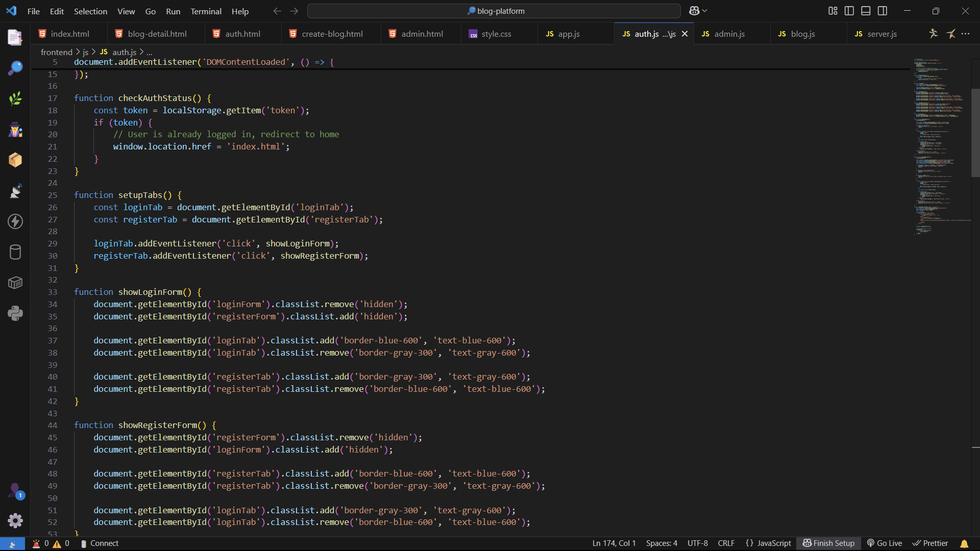This screenshot has height=551, width=980.
Task: Open the database cylinder sidebar icon
Action: coord(15,252)
